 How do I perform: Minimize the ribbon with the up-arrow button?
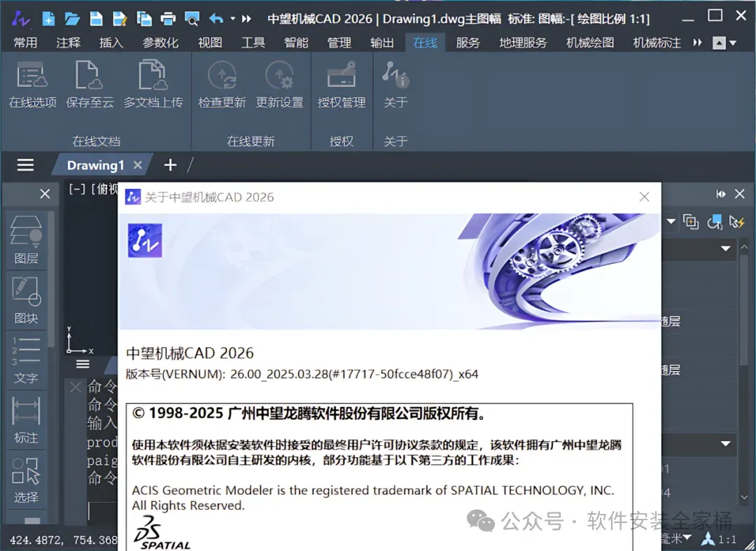[719, 43]
